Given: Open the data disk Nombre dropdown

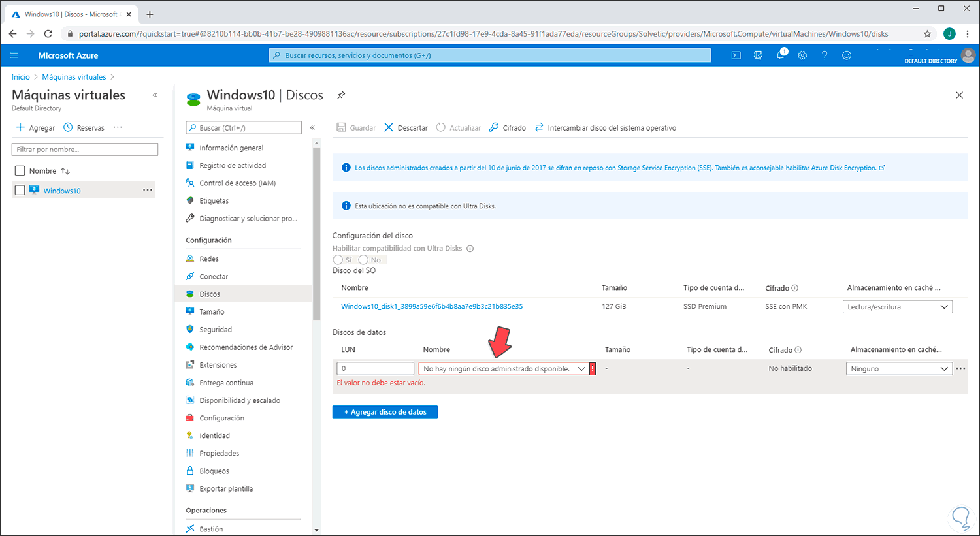Looking at the screenshot, I should point(504,369).
